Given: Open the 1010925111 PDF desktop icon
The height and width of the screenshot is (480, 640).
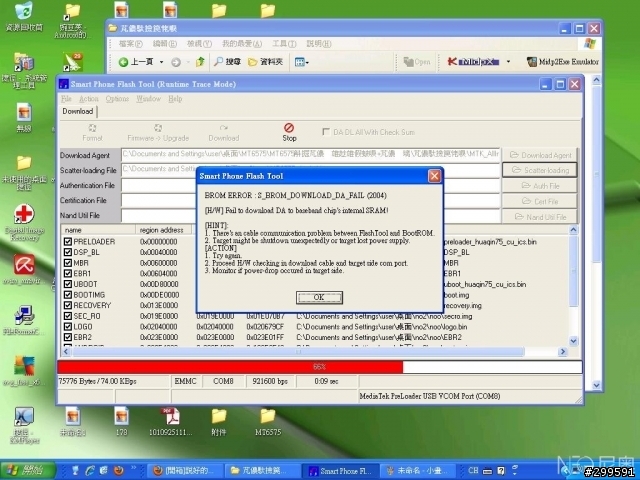Looking at the screenshot, I should point(170,417).
